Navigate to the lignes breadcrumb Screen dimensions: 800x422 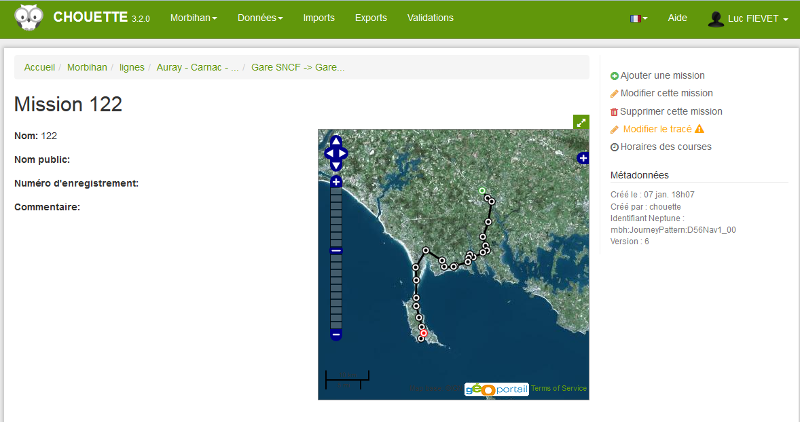(x=131, y=67)
